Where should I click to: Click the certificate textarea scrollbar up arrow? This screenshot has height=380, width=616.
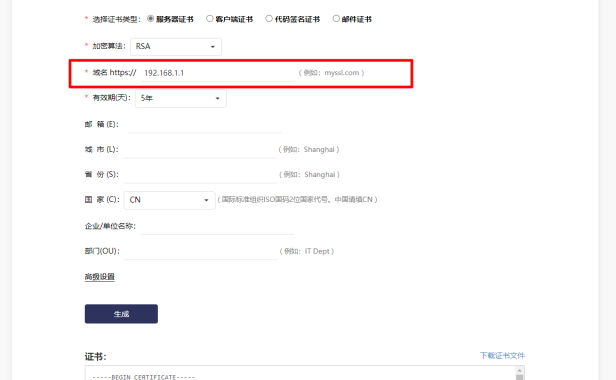pos(519,371)
